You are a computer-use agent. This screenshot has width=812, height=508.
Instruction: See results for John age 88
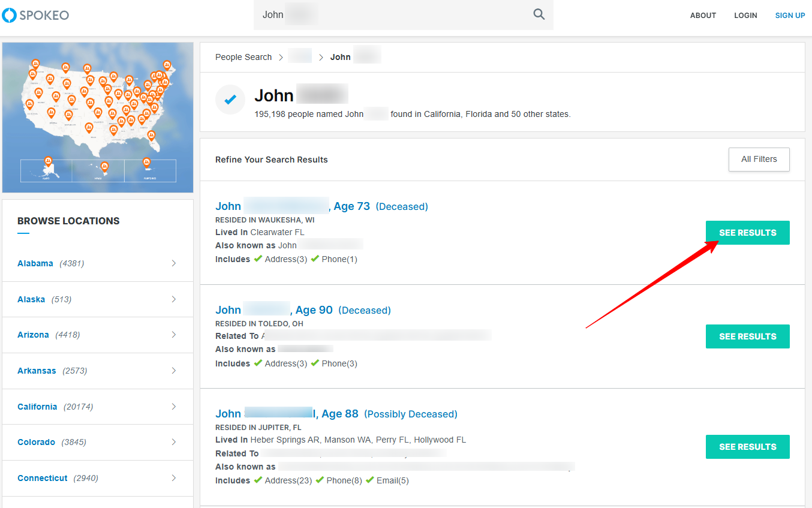[747, 447]
